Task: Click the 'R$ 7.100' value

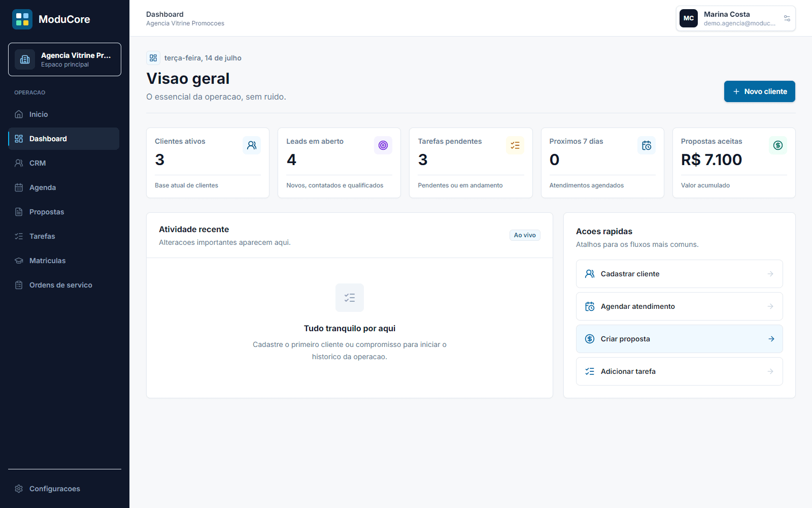Action: click(x=712, y=160)
